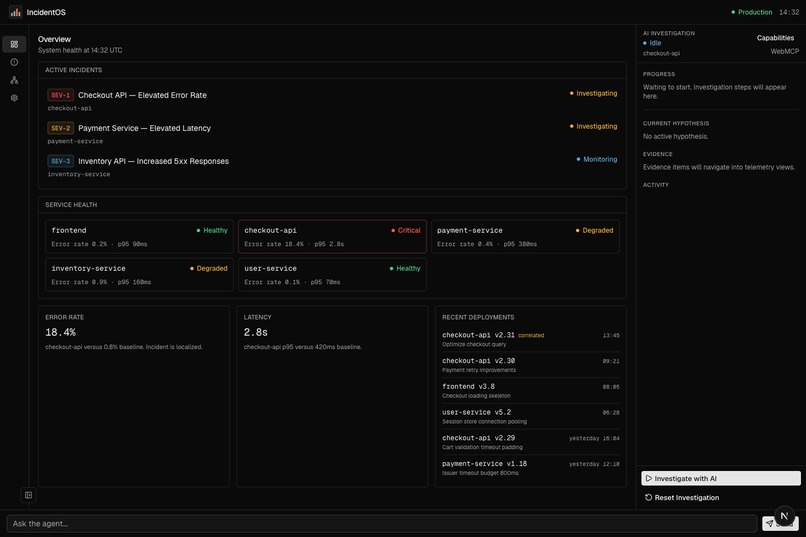Click the 14:32 clock in header
The width and height of the screenshot is (806, 537).
[x=789, y=12]
